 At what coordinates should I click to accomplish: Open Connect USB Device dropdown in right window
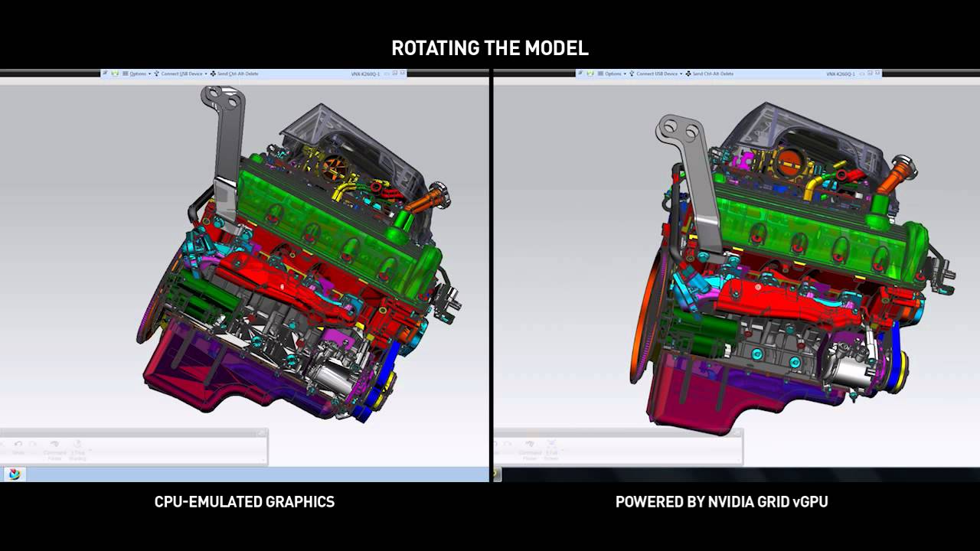(x=655, y=73)
